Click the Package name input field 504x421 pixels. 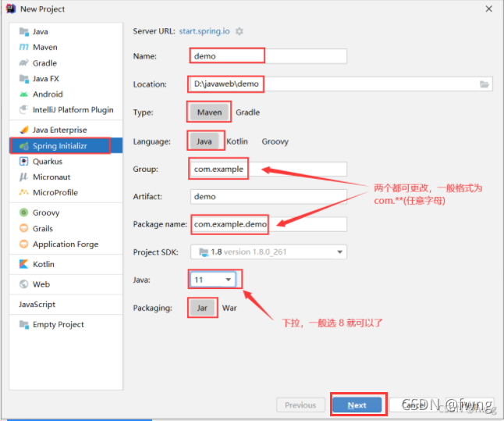[x=268, y=224]
